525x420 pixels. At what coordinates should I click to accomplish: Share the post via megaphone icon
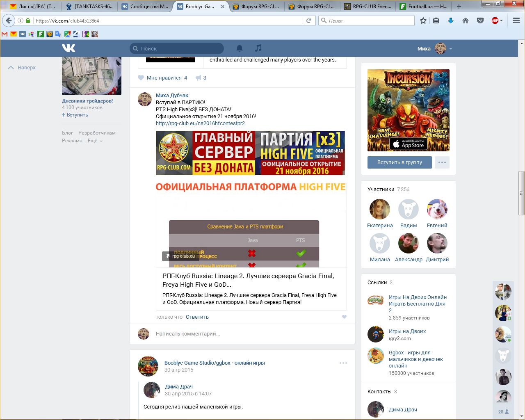(x=201, y=78)
